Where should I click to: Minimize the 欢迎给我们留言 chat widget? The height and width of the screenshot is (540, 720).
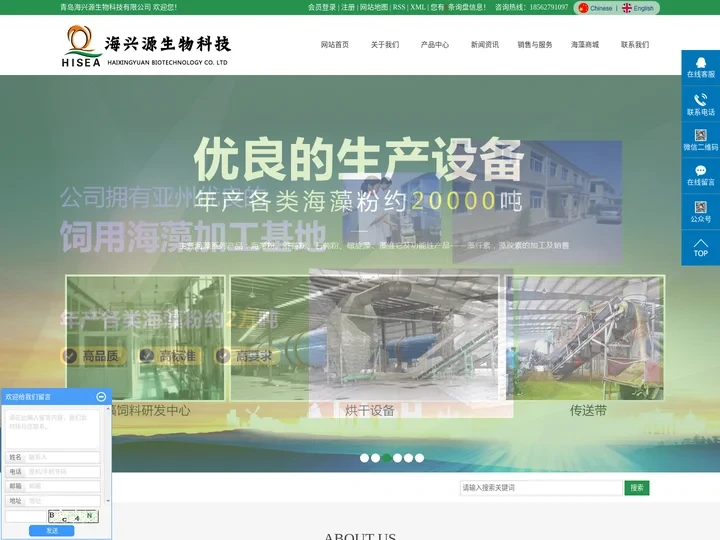pos(101,397)
